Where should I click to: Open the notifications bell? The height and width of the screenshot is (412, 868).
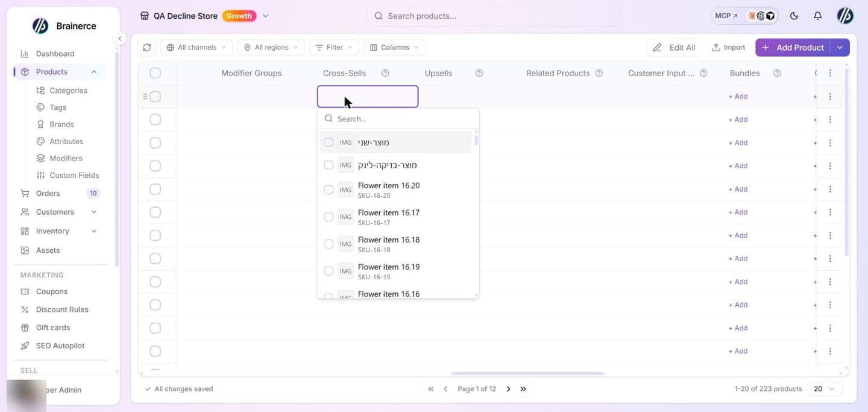click(817, 16)
